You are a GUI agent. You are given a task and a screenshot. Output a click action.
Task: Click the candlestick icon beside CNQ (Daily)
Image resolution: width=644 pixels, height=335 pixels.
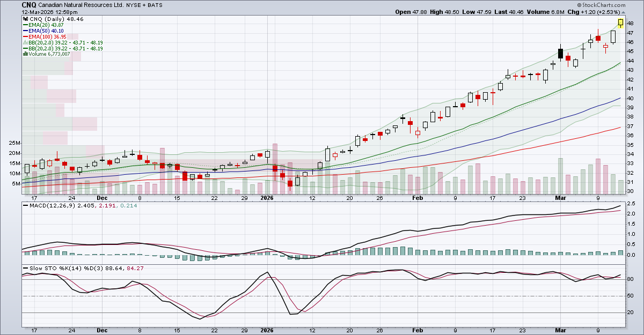(25, 19)
